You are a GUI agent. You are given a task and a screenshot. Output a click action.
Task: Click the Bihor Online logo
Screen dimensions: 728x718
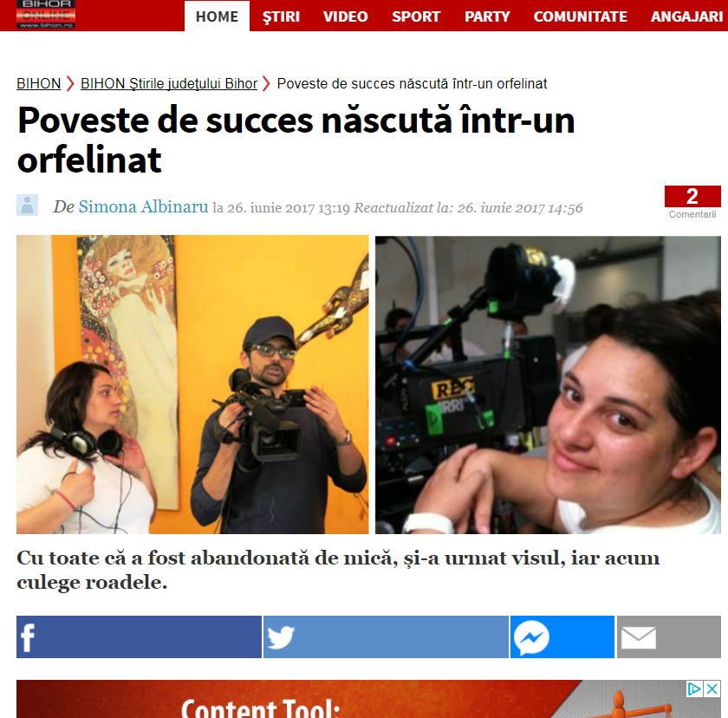tap(46, 15)
